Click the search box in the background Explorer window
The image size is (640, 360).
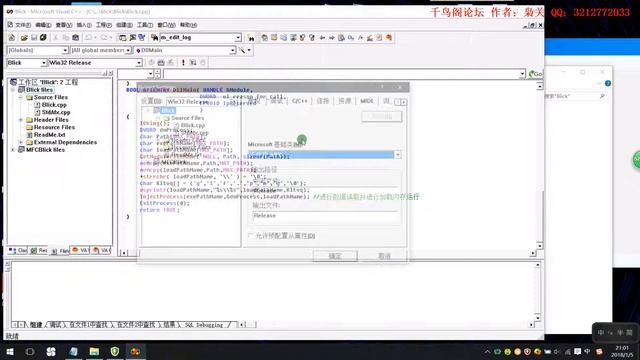(575, 96)
